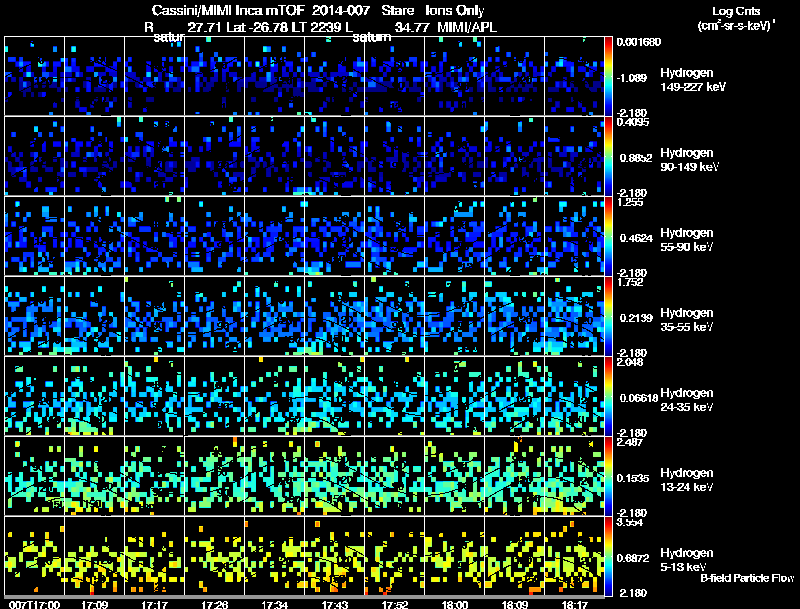Select the 17:43 time label
The image size is (800, 609).
click(x=335, y=604)
